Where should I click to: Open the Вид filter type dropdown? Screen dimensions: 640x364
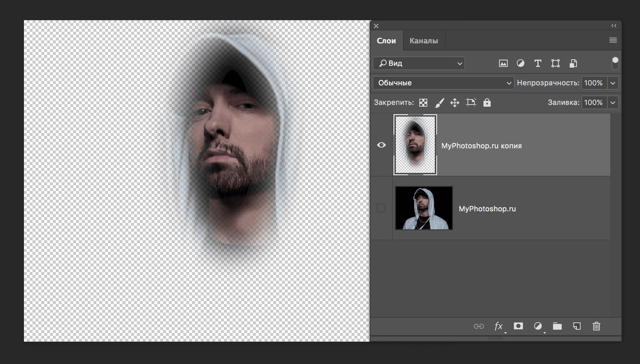tap(419, 63)
